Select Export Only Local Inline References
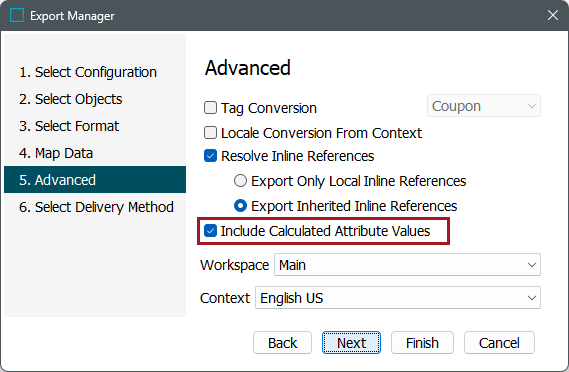Image resolution: width=569 pixels, height=372 pixels. coord(240,181)
